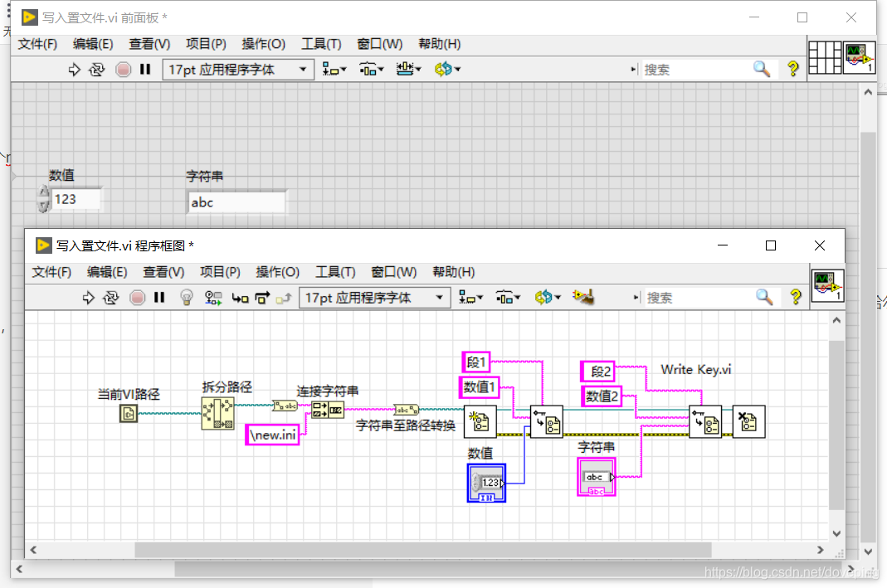Open 编辑(E) menu in front panel window

coord(93,44)
